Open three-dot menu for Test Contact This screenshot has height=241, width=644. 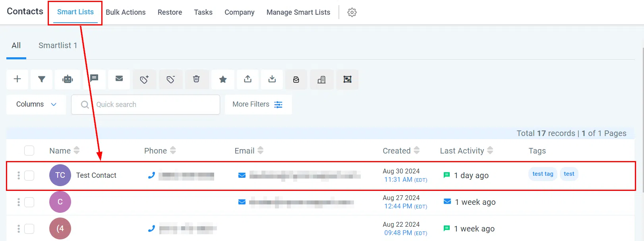tap(19, 175)
